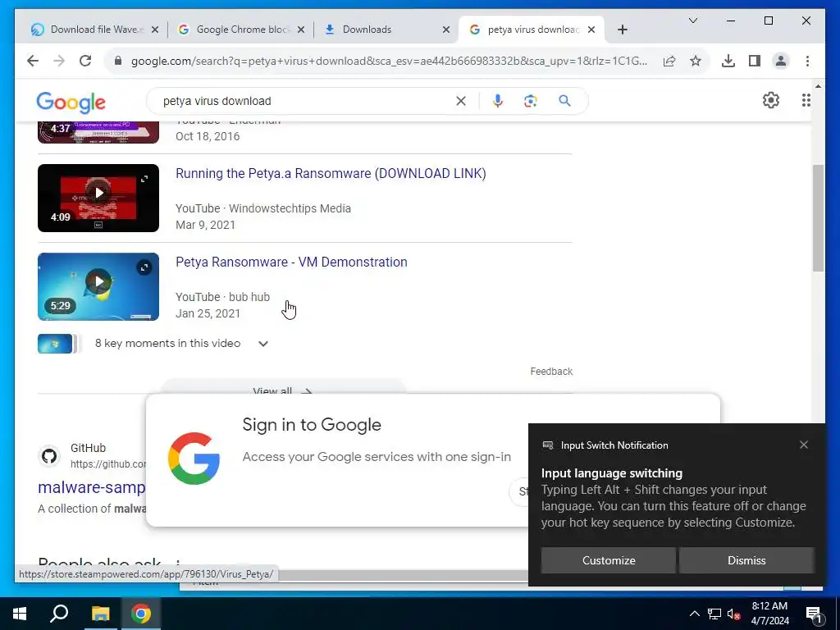Viewport: 840px width, 630px height.
Task: Submit the search with the magnifier icon
Action: click(564, 101)
